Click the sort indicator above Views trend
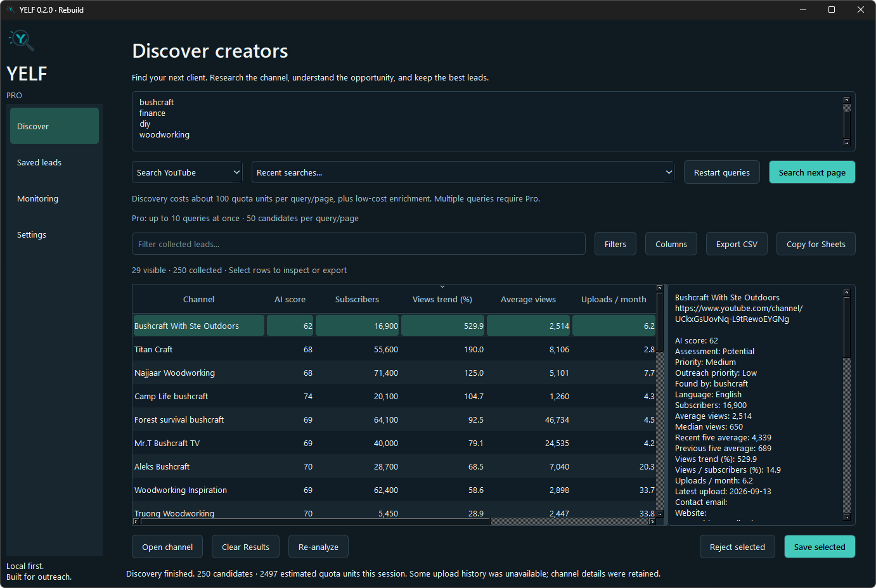 click(442, 287)
